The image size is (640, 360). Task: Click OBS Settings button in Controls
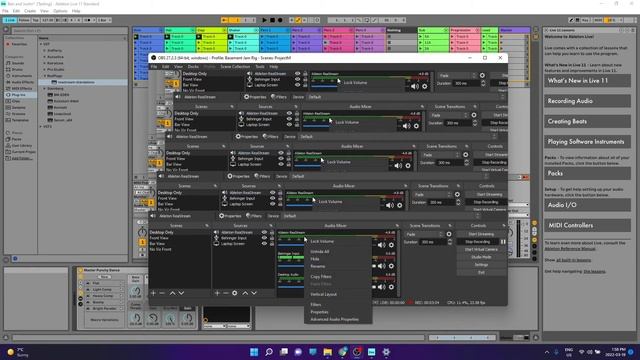pyautogui.click(x=481, y=265)
